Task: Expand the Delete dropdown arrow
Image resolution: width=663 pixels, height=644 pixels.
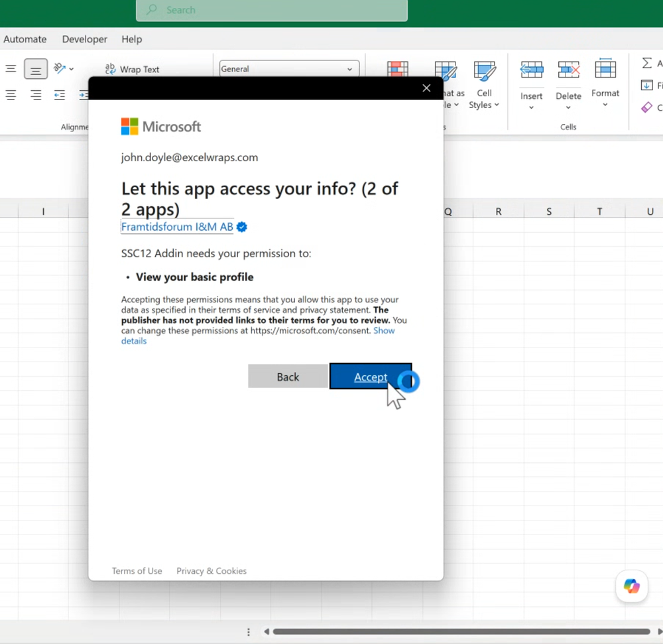Action: pyautogui.click(x=568, y=108)
